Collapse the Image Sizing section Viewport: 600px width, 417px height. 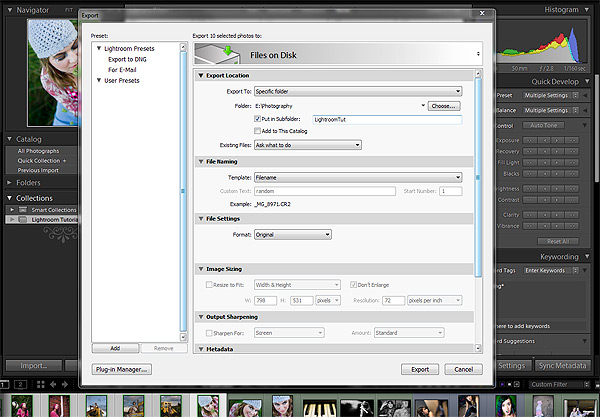pyautogui.click(x=201, y=269)
